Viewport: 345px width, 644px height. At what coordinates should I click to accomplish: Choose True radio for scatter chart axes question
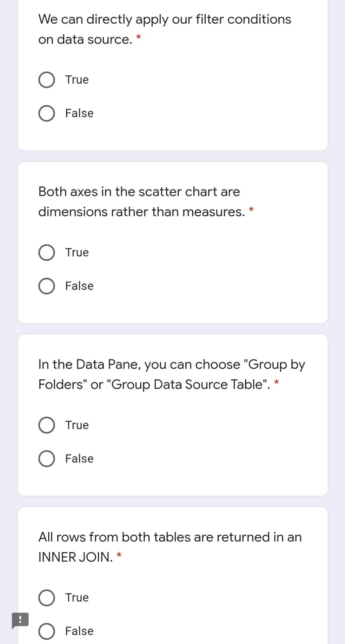coord(47,253)
